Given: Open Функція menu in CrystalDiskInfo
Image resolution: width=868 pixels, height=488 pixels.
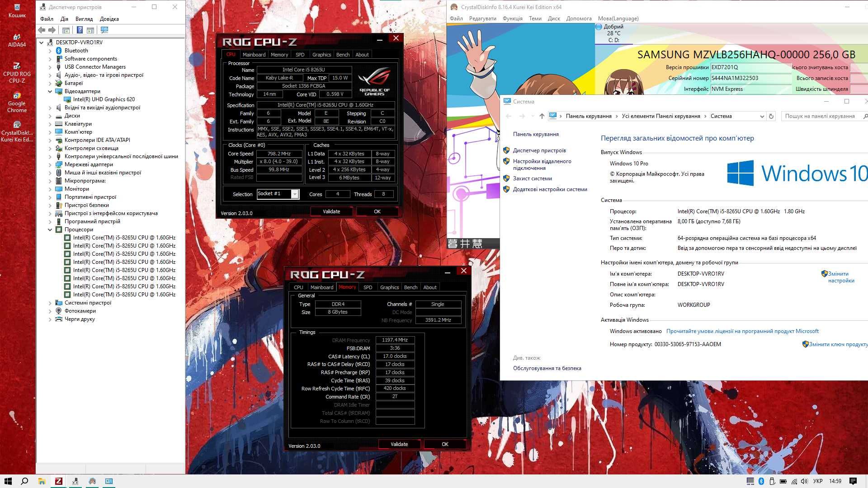Looking at the screenshot, I should pos(512,19).
